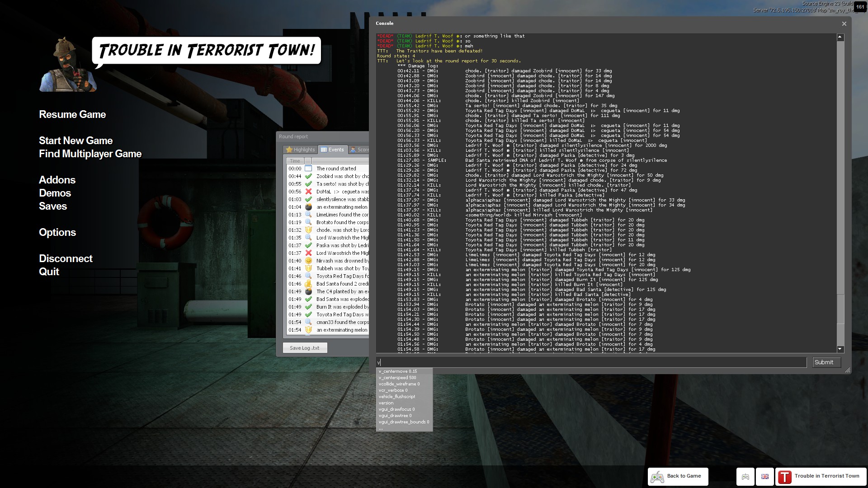Click the green check beside 'Bad Santa was exploded'
Viewport: 868px width, 488px height.
(308, 299)
